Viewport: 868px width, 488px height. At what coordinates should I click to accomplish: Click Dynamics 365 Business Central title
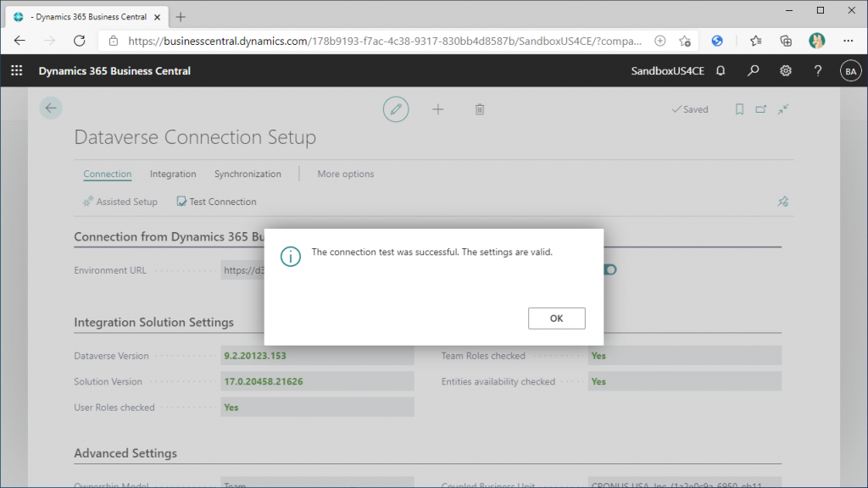[114, 71]
